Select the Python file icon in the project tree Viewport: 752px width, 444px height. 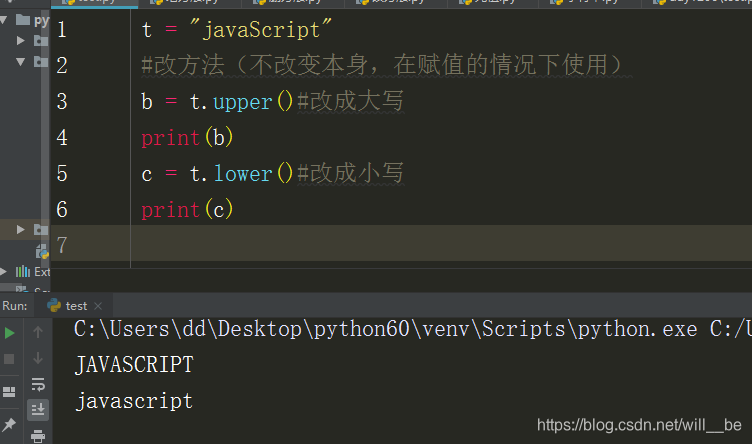(x=42, y=251)
